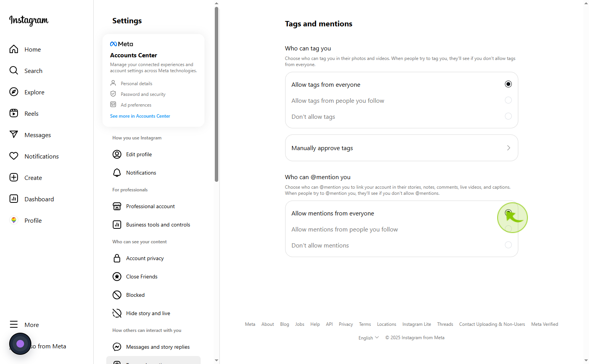The image size is (589, 364).
Task: Click the Privacy footer link
Action: [x=346, y=324]
